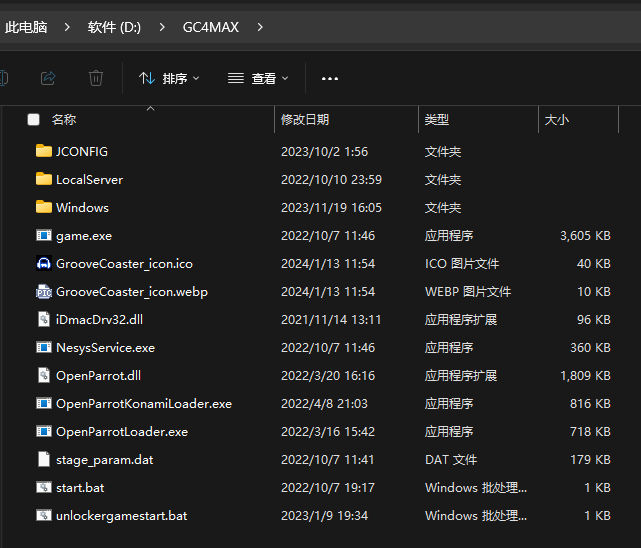Click the GrooveCoaster_icon.webp file icon
The height and width of the screenshot is (548, 641).
click(x=44, y=291)
